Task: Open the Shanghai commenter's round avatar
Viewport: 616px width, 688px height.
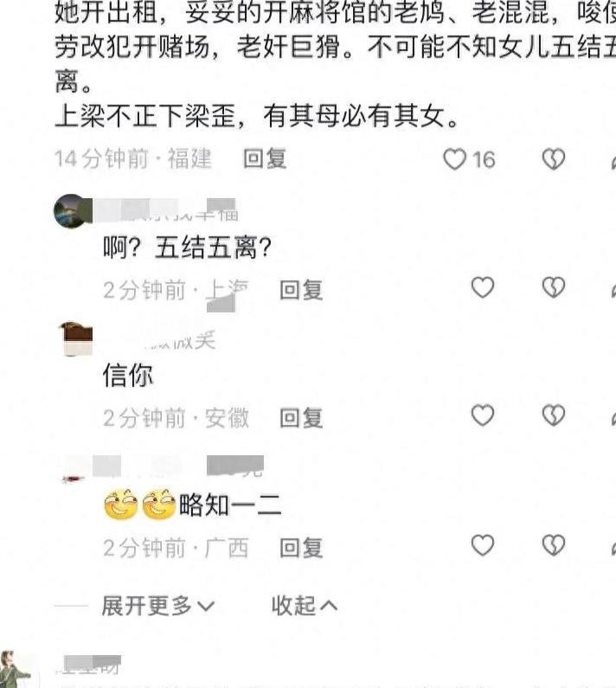Action: (70, 211)
